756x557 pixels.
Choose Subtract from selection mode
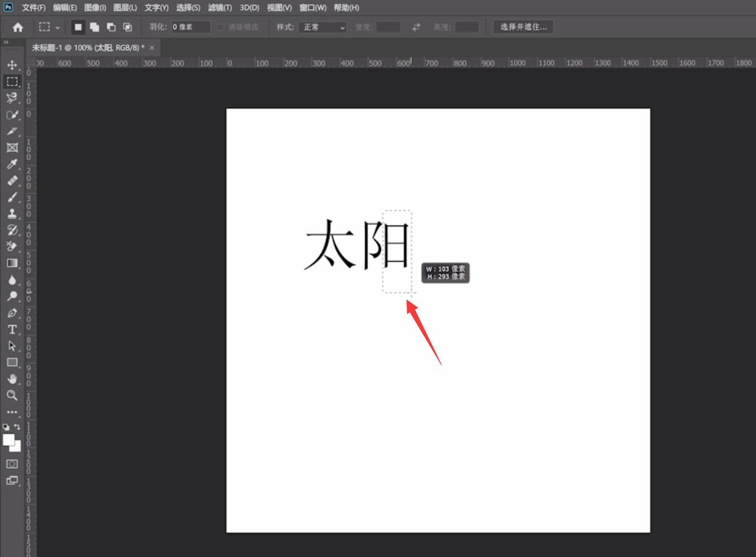click(x=111, y=27)
